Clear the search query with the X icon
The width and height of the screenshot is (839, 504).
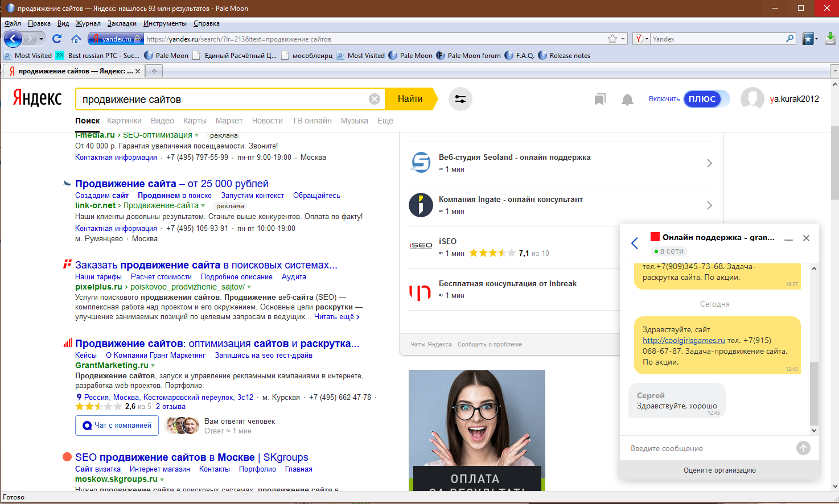click(375, 99)
